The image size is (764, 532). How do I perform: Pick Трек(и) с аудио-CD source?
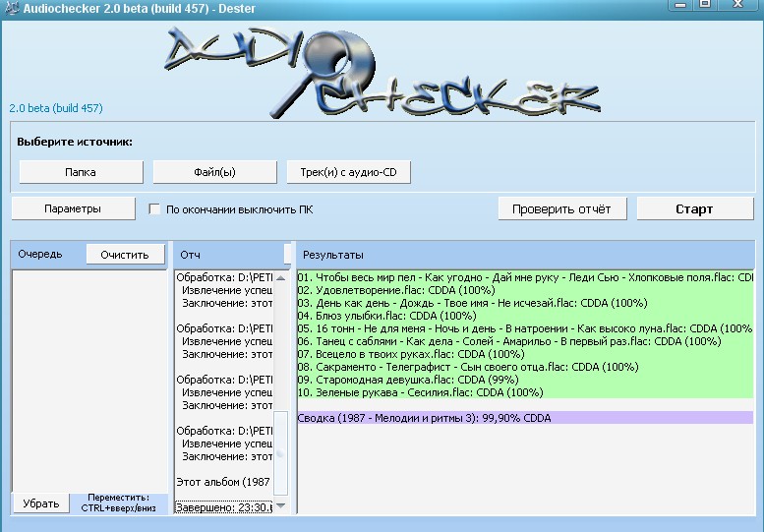click(x=348, y=172)
